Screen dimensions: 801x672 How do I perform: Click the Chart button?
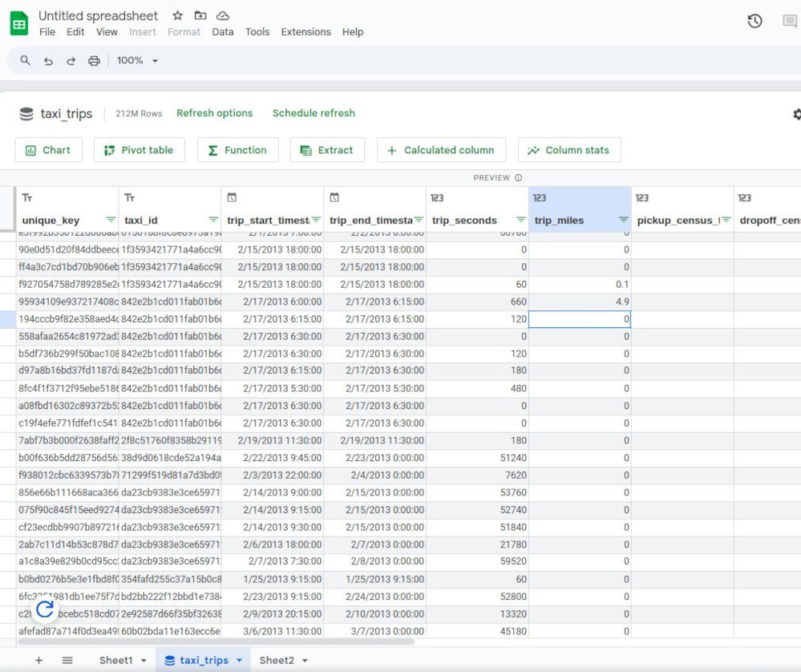pyautogui.click(x=49, y=150)
